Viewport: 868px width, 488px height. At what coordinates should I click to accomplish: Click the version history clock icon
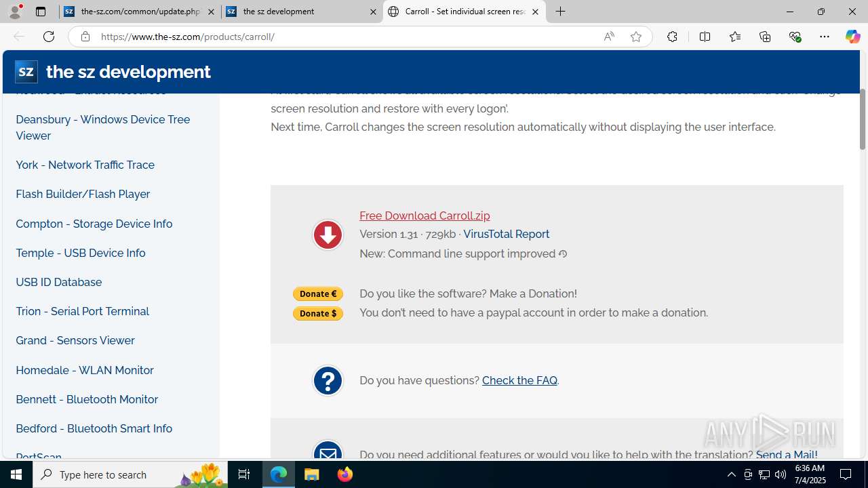point(563,254)
